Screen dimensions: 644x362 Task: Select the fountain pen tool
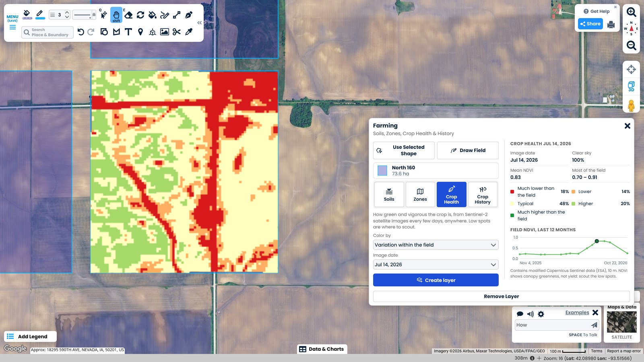[189, 15]
